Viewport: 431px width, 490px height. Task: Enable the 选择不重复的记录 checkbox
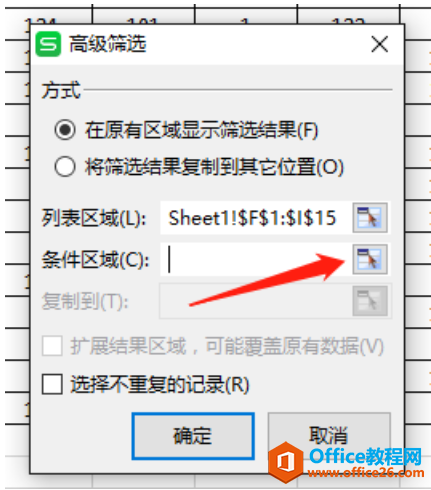point(52,384)
